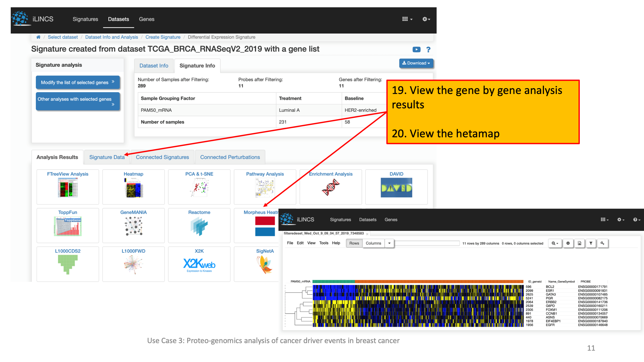Screen dimensions: 644x362
Task: Open the apps grid dropdown in header
Action: (x=407, y=19)
